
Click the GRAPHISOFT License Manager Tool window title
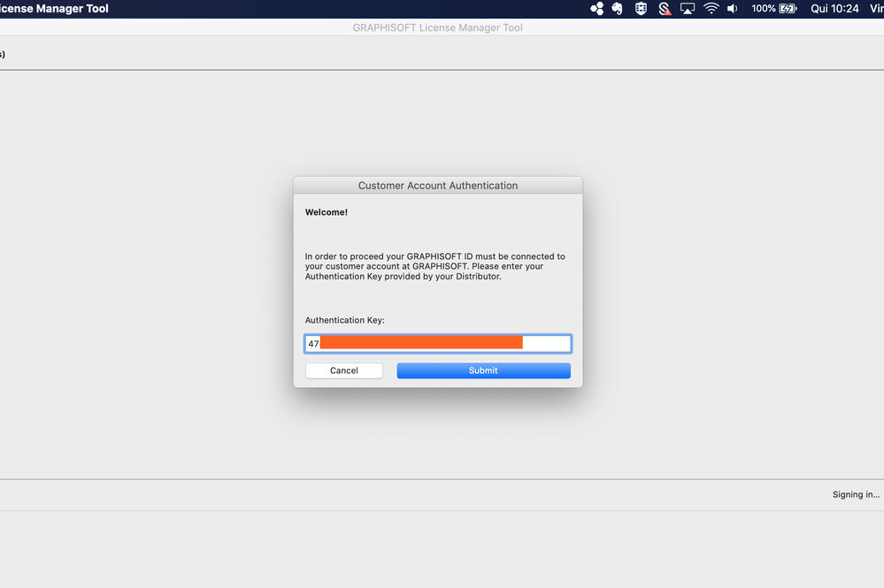(x=437, y=27)
